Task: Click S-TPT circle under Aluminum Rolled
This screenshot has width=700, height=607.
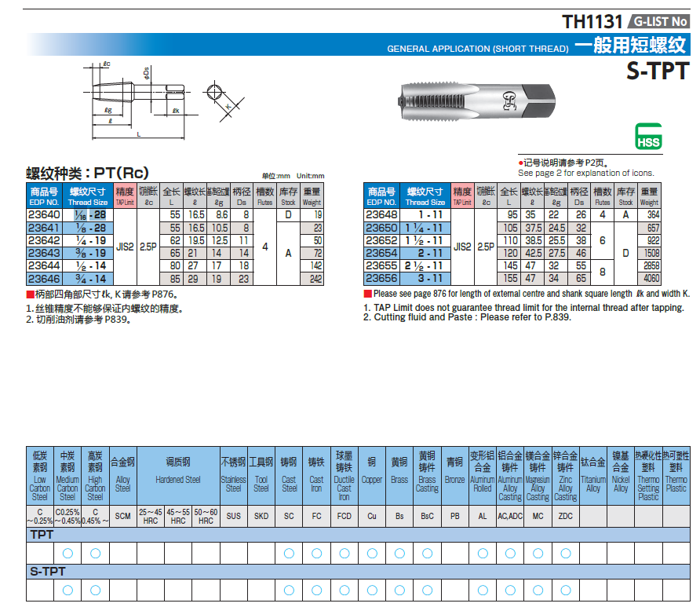Action: [x=483, y=591]
